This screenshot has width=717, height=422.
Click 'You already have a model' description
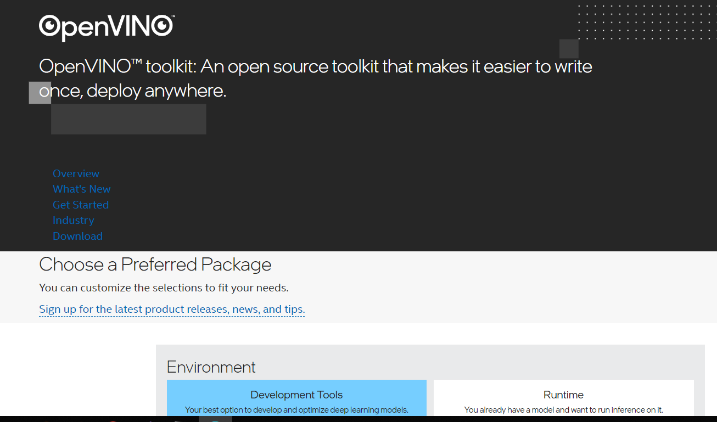click(563, 410)
